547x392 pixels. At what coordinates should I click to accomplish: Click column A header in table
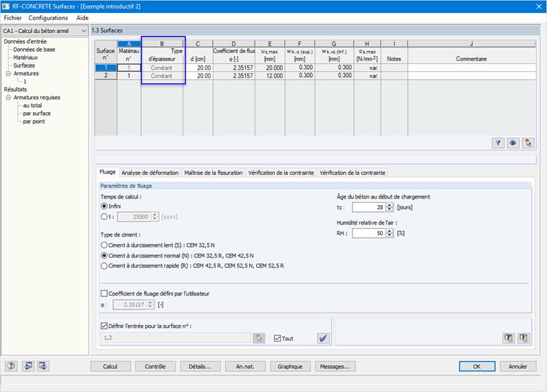click(129, 44)
